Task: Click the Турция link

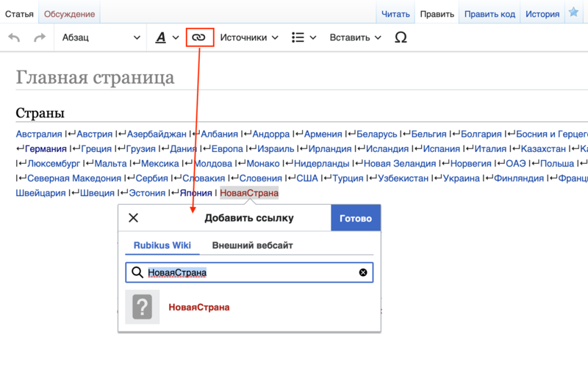Action: [348, 178]
